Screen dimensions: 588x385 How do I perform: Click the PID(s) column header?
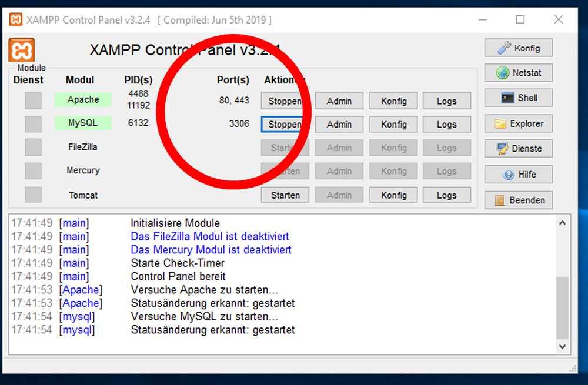(x=138, y=80)
